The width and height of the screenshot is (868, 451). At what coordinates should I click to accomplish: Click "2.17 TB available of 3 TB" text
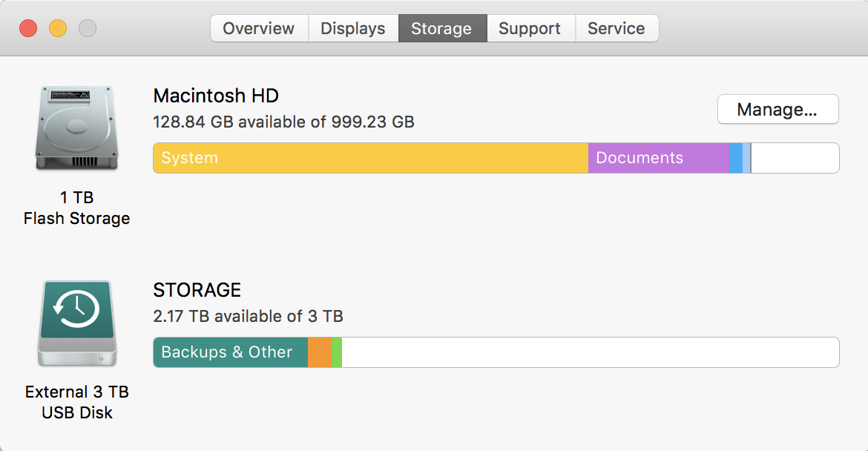(248, 316)
